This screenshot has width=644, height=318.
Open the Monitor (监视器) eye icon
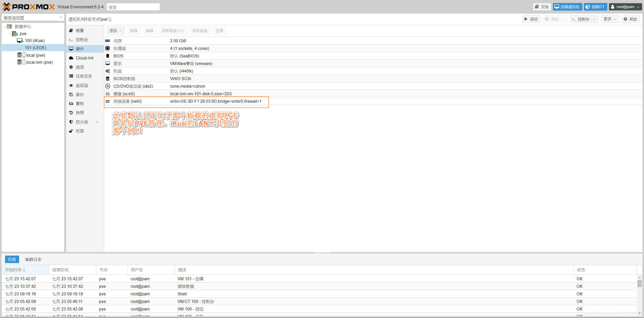pyautogui.click(x=71, y=85)
